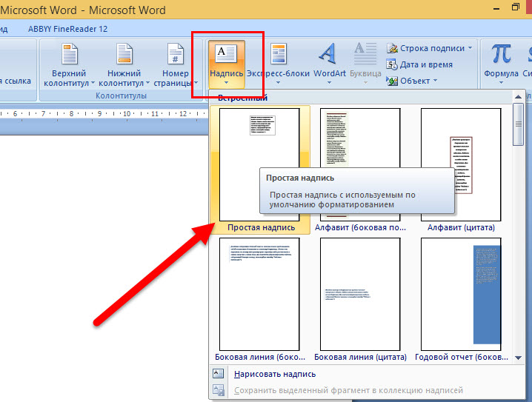Expand the Нижний колонтитул dropdown arrow

click(147, 83)
